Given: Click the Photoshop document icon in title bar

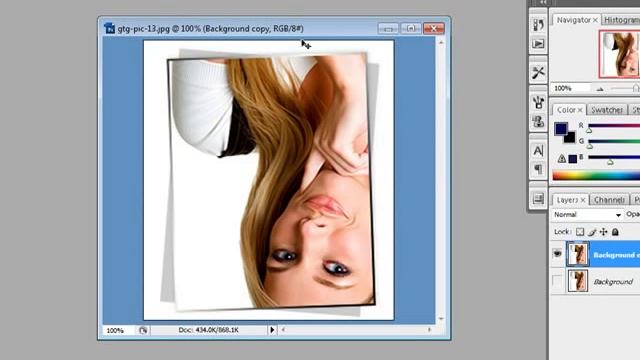Looking at the screenshot, I should coord(109,28).
